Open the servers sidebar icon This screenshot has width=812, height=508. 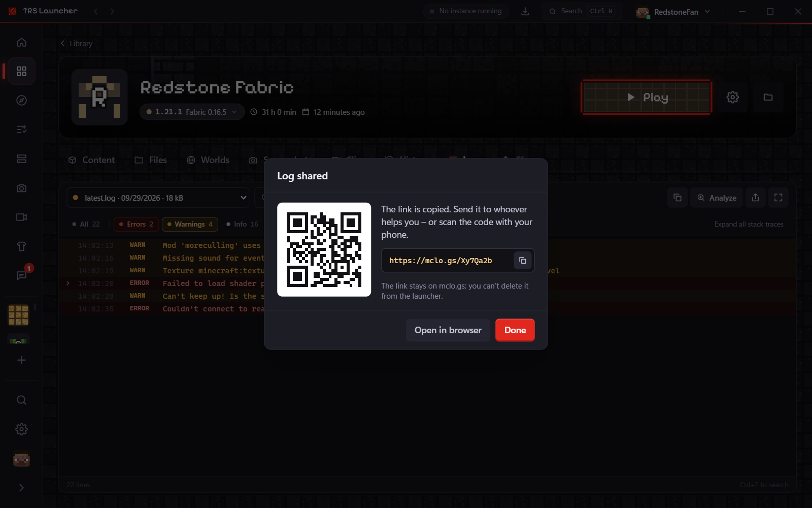click(21, 159)
